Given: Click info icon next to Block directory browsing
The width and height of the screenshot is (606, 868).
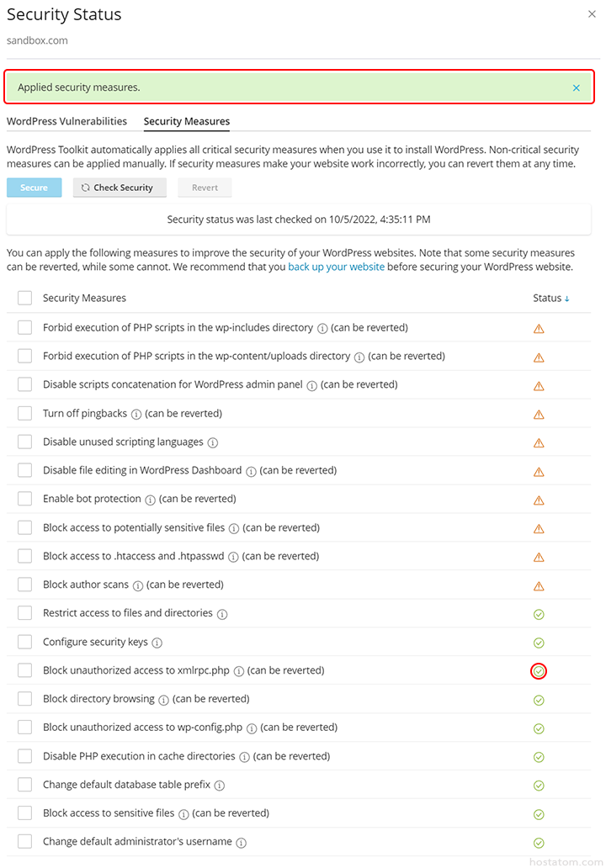Looking at the screenshot, I should coord(163,700).
